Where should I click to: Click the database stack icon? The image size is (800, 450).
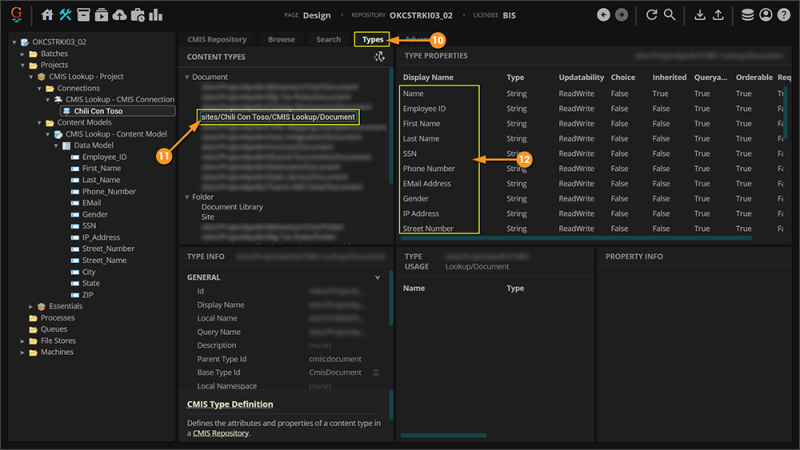[x=748, y=15]
